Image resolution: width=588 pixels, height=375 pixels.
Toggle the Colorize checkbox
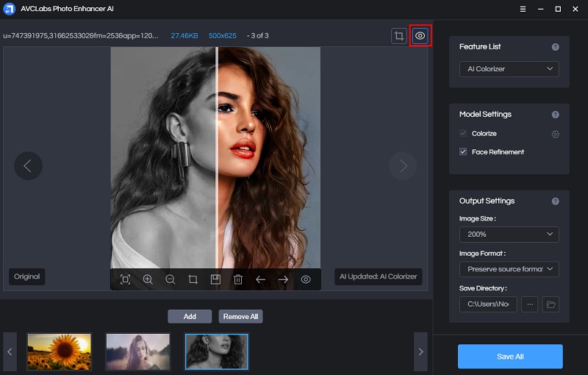click(463, 134)
